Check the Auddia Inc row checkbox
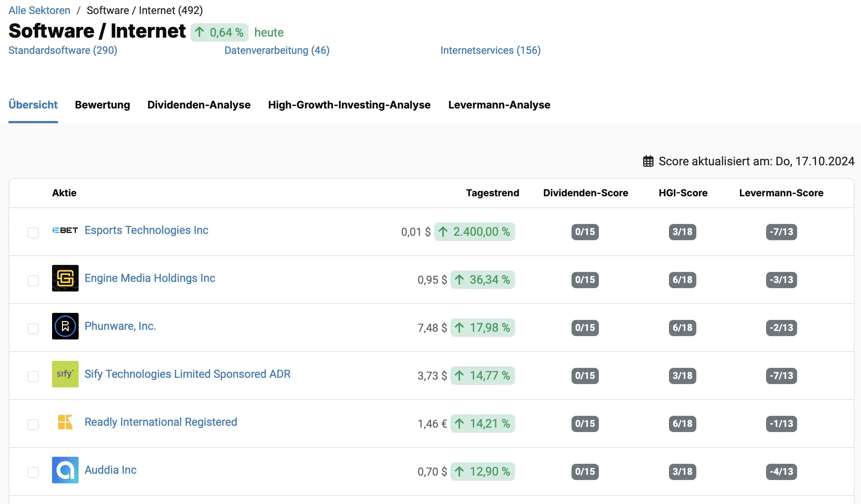Image resolution: width=861 pixels, height=504 pixels. (33, 473)
